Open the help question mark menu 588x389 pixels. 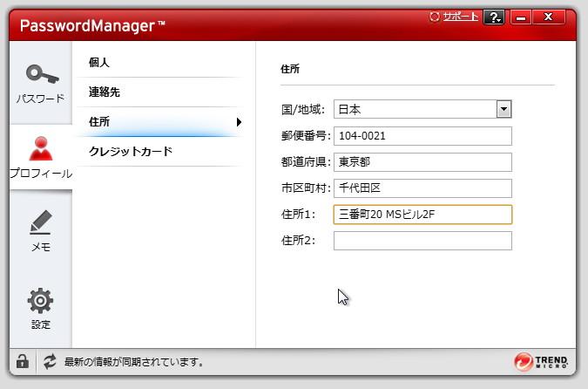coord(494,17)
